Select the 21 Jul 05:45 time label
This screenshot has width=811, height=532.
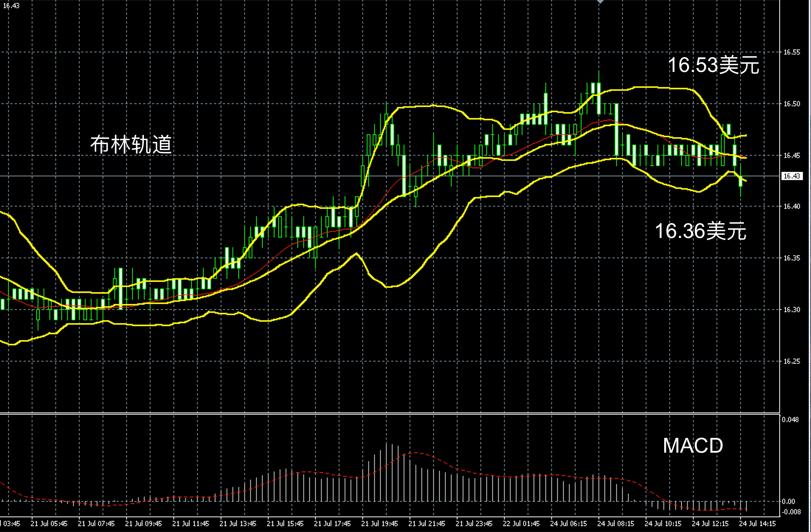pos(49,524)
